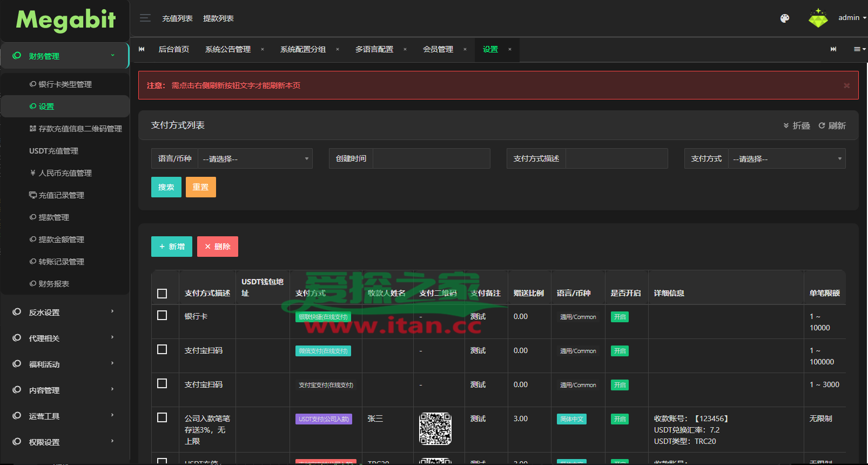Check the box for 公司入款笔笔存送3% row
Image resolution: width=868 pixels, height=465 pixels.
click(162, 417)
